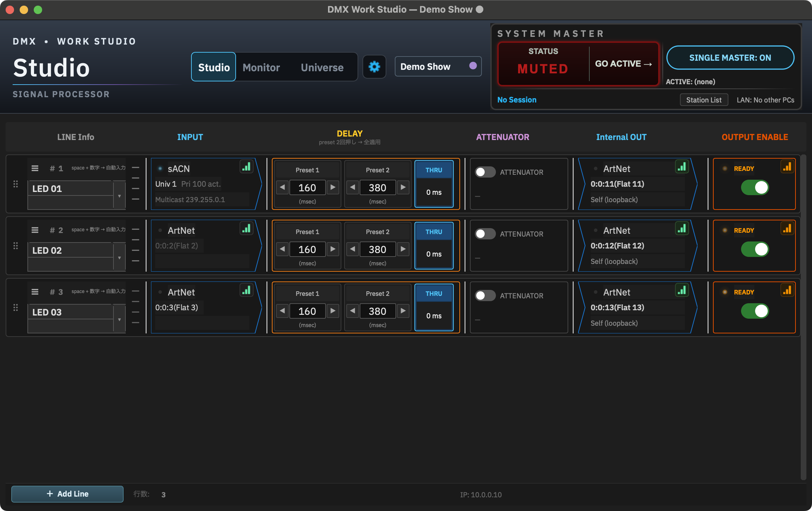Click the orange output level icon on line 1
This screenshot has width=812, height=511.
[787, 167]
